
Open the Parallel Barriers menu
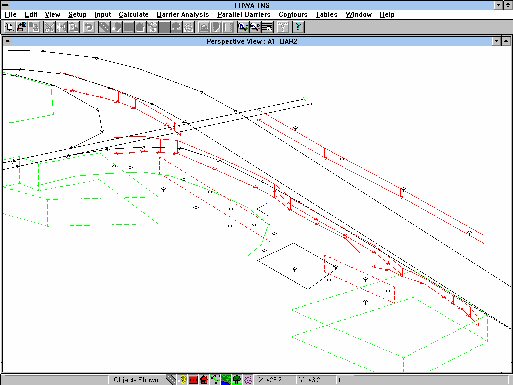(x=243, y=14)
